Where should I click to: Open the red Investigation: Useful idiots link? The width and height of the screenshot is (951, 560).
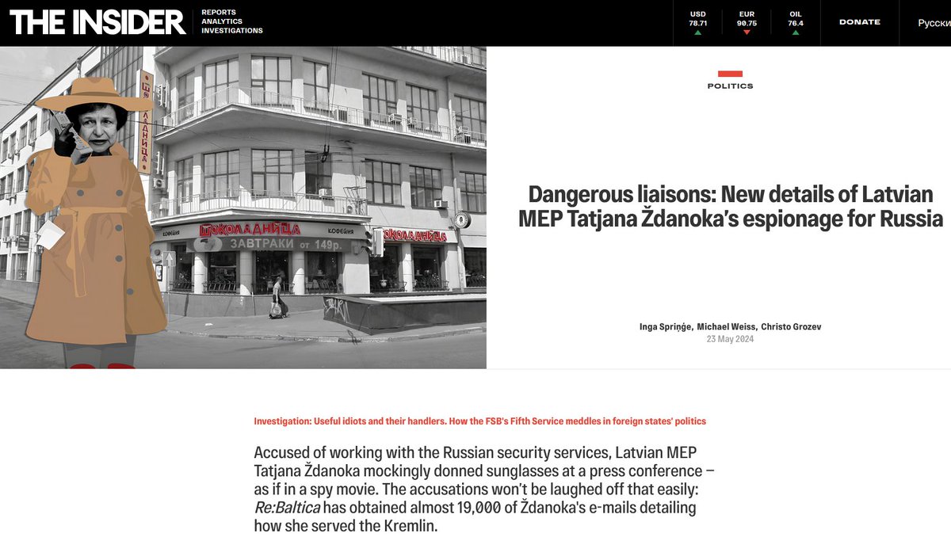[479, 421]
